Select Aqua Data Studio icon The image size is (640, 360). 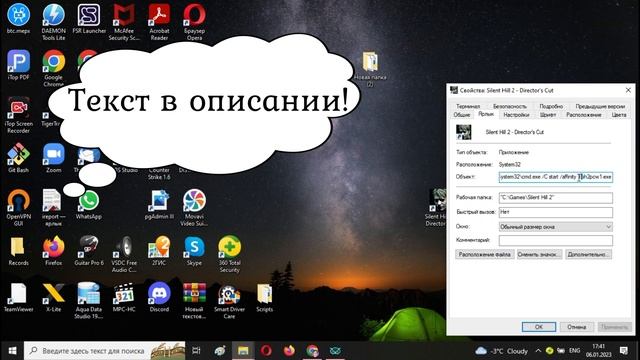point(89,300)
